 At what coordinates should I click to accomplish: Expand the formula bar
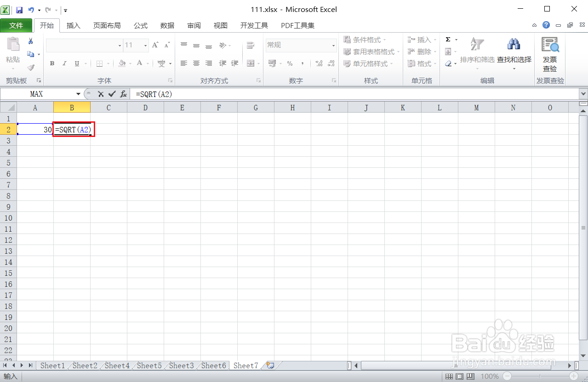point(583,94)
